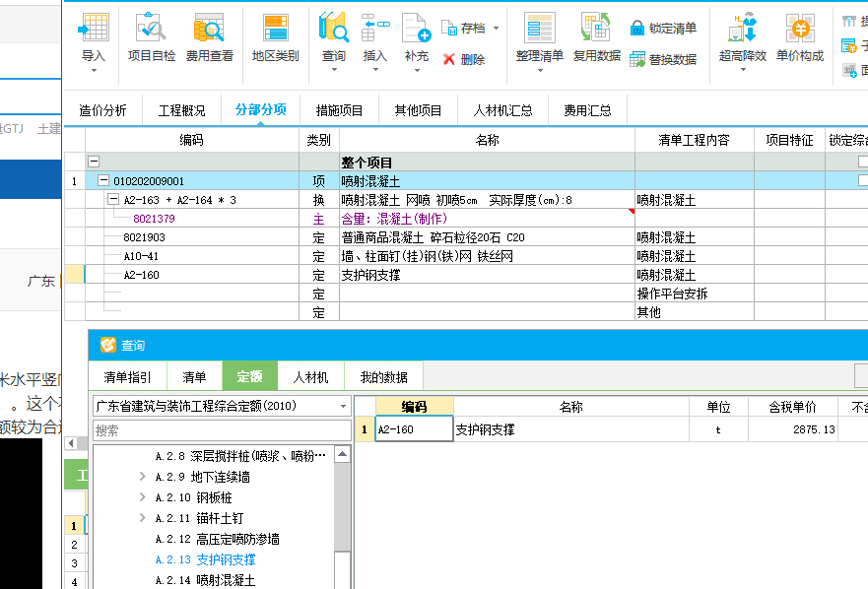
Task: Click 整理清单 organize list icon
Action: point(539,37)
